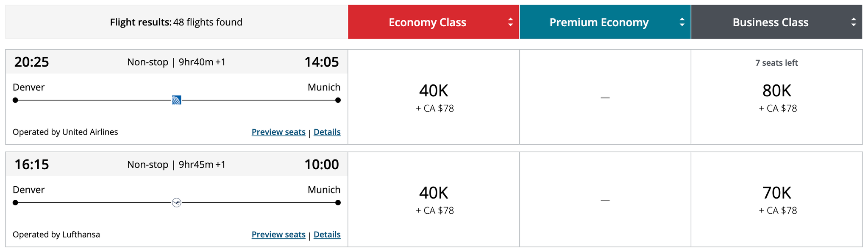Click the Denver departure dot on the United flight
Image resolution: width=868 pixels, height=252 pixels.
[x=15, y=100]
